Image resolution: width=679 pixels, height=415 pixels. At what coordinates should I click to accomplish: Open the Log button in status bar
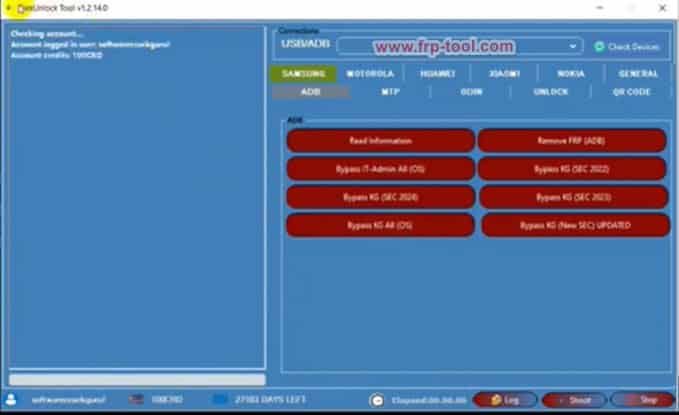pyautogui.click(x=505, y=400)
